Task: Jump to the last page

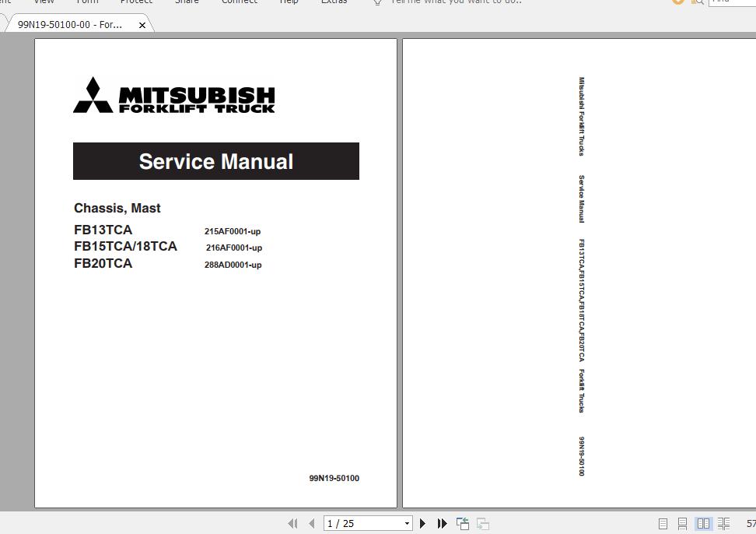Action: pyautogui.click(x=441, y=523)
